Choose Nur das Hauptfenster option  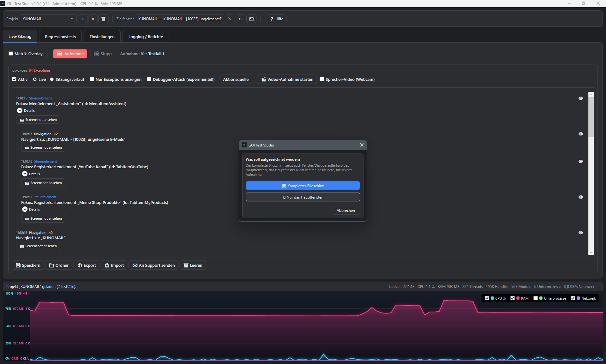303,197
